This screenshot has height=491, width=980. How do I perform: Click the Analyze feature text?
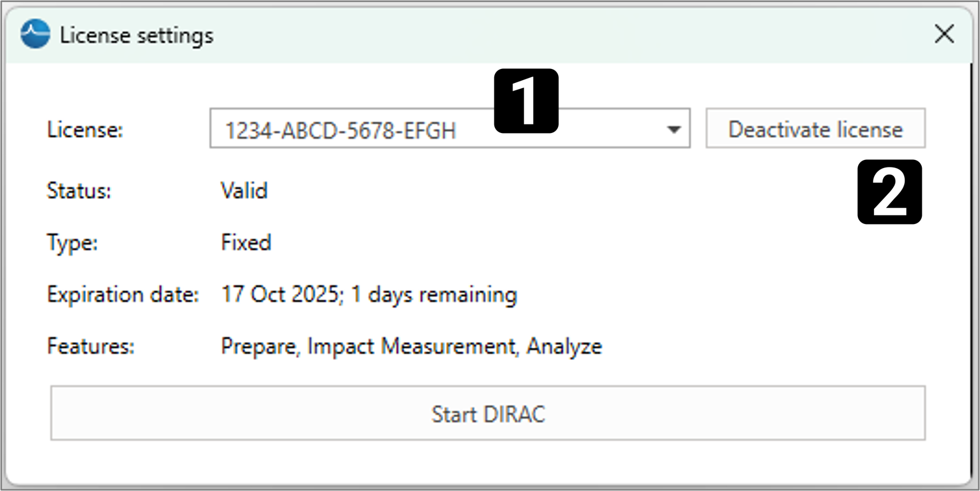coord(564,346)
